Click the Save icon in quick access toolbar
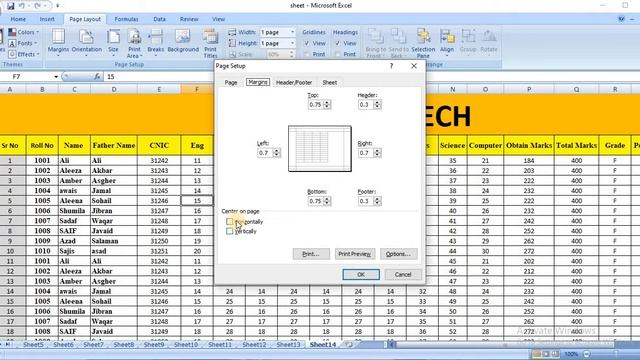Viewport: 640px width, 360px height. [11, 6]
